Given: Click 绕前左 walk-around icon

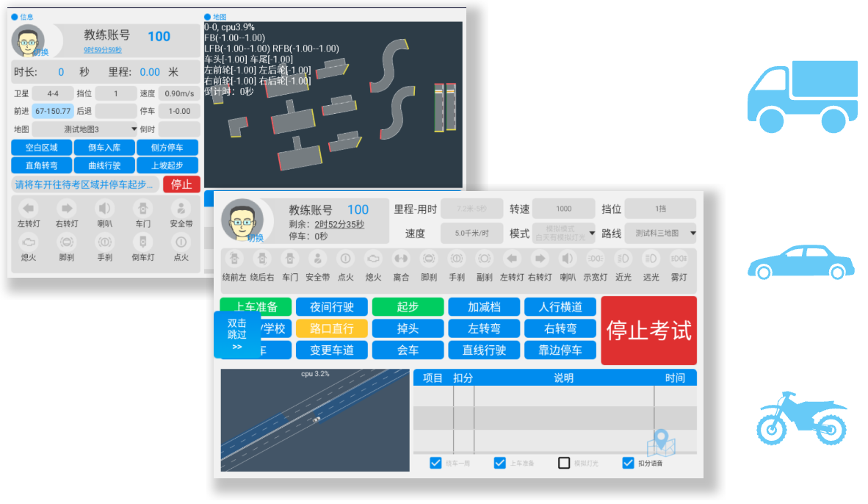Looking at the screenshot, I should [235, 259].
